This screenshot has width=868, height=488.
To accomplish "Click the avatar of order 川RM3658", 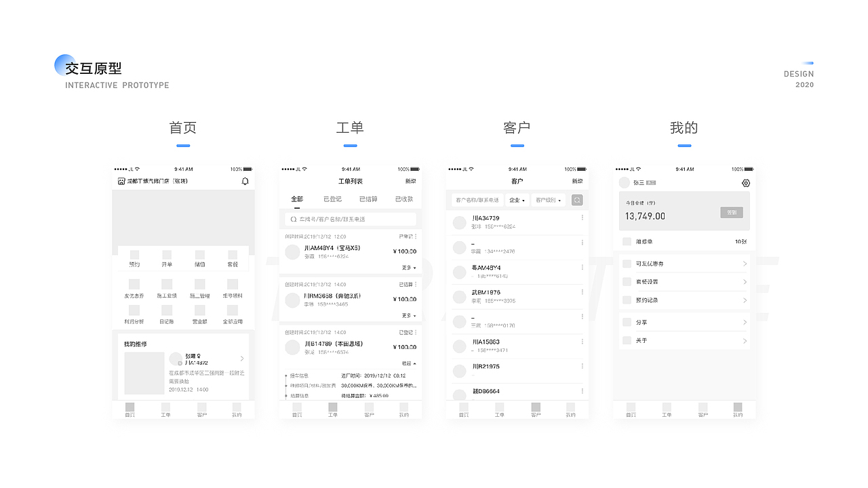I will (x=292, y=300).
